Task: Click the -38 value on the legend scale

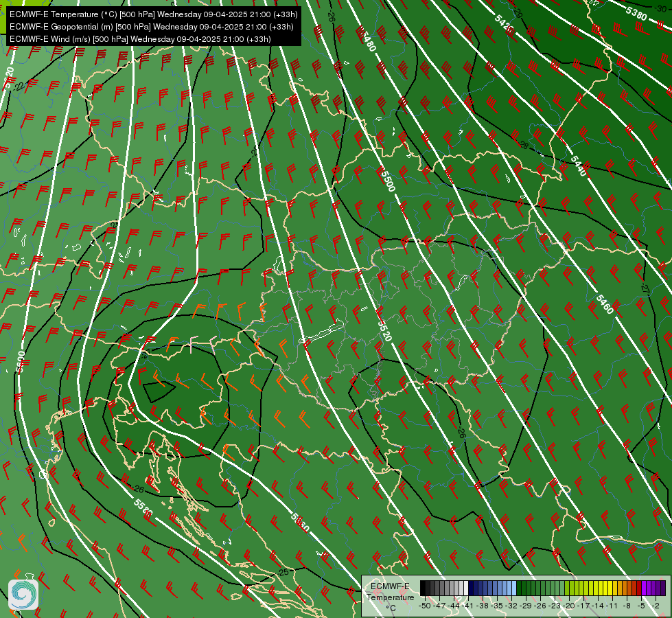Action: (483, 606)
